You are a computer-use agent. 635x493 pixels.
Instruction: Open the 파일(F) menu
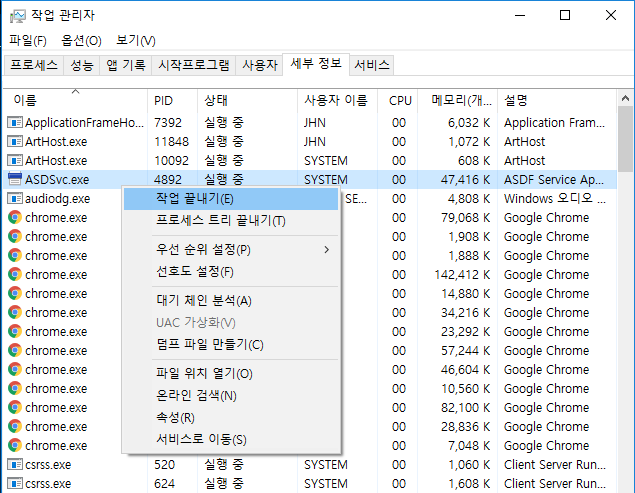[28, 41]
